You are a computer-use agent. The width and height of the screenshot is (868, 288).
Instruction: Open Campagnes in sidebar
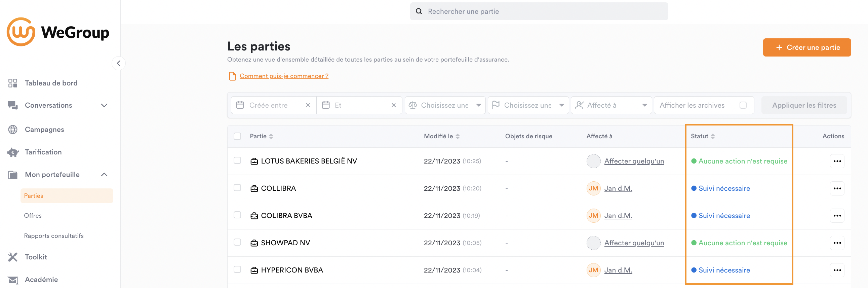[x=44, y=130]
